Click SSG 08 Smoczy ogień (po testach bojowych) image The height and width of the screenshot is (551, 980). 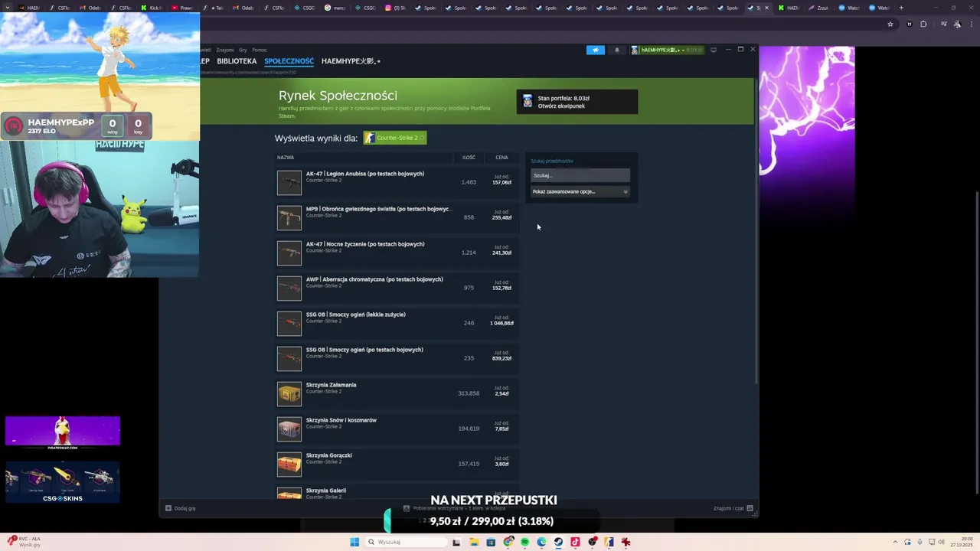289,359
